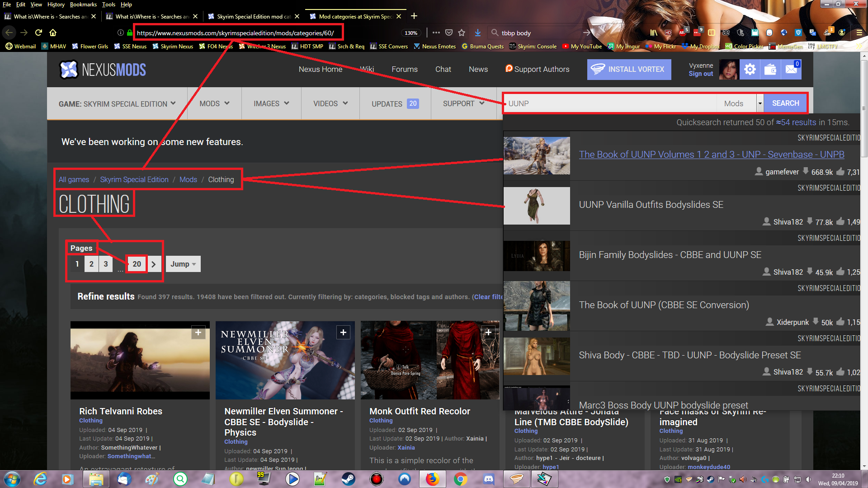
Task: Add Rich Telvanni Robes with plus icon
Action: pos(198,333)
